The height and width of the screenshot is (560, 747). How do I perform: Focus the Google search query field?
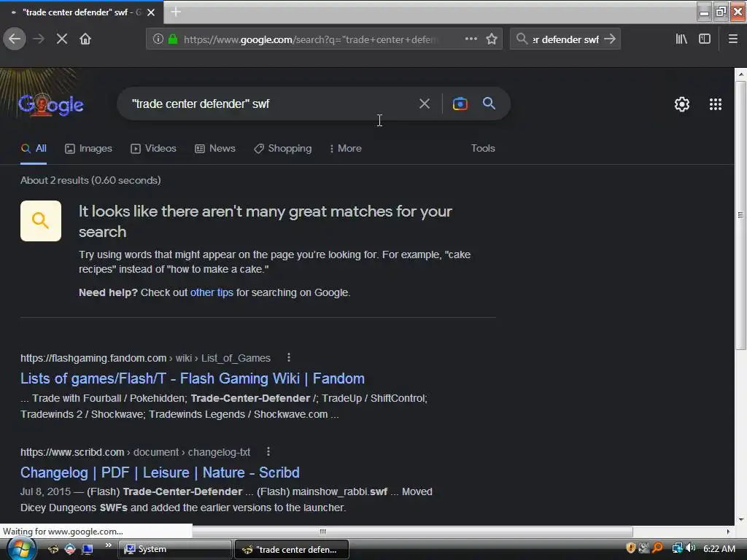(x=271, y=104)
